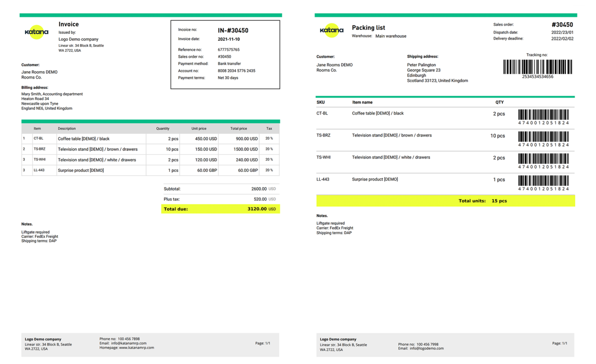Select the tracking number barcode
Viewport: 596px width, 364px height.
click(x=538, y=67)
